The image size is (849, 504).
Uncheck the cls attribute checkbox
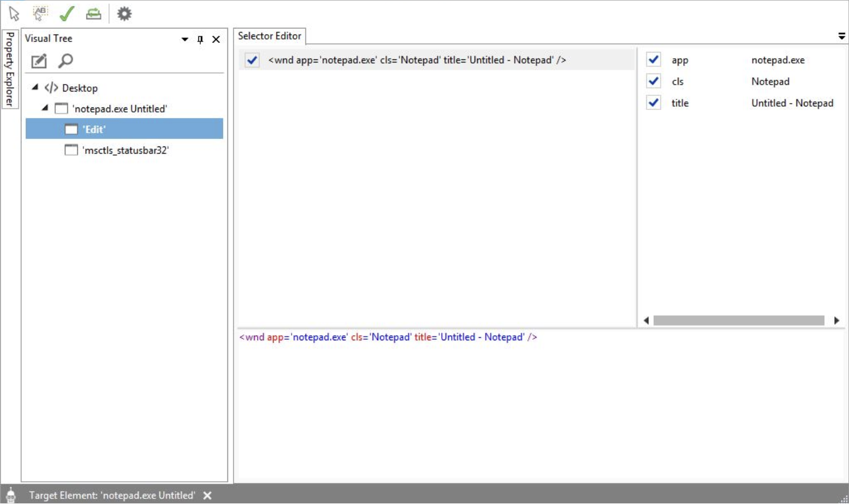pyautogui.click(x=653, y=81)
